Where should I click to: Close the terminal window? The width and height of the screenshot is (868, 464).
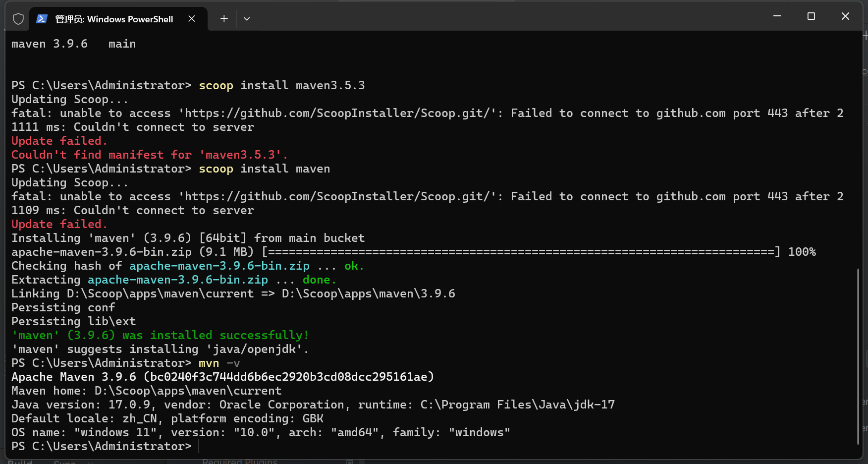tap(845, 16)
